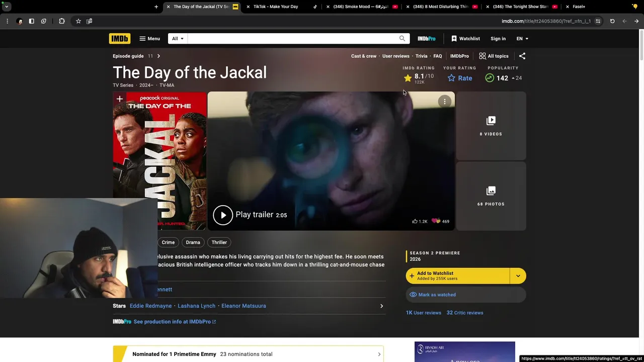
Task: Click the IMDb home logo
Action: pos(120,39)
